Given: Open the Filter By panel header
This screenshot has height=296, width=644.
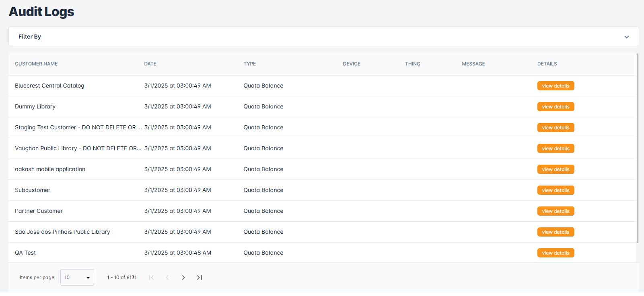Looking at the screenshot, I should point(30,37).
